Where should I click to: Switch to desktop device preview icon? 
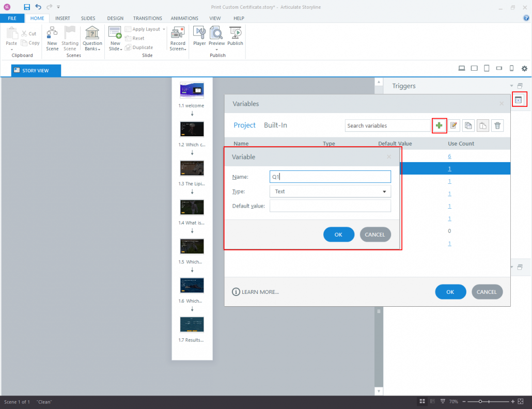(x=462, y=68)
